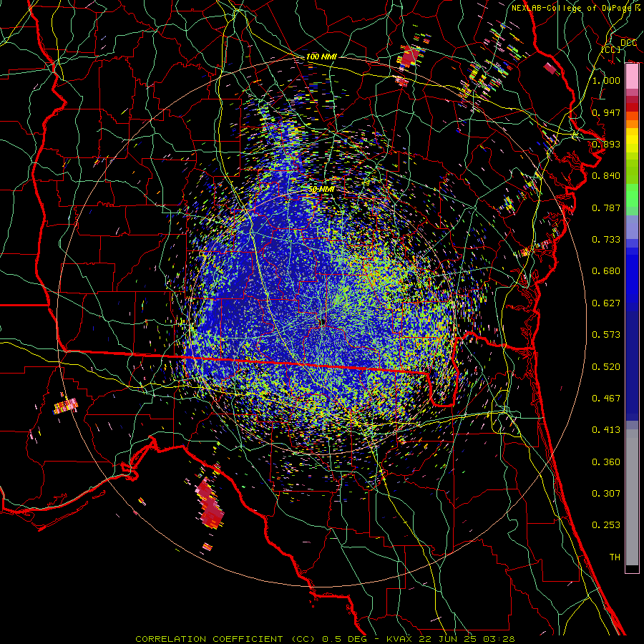
Task: Click the radar site marker at scan center
Action: [x=323, y=323]
